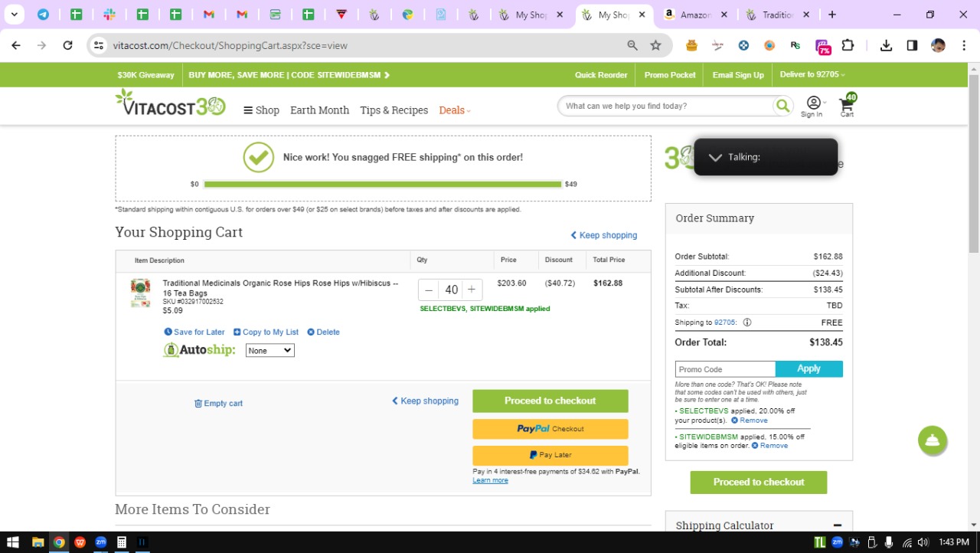980x553 pixels.
Task: Open Zoom from the taskbar
Action: coord(100,542)
